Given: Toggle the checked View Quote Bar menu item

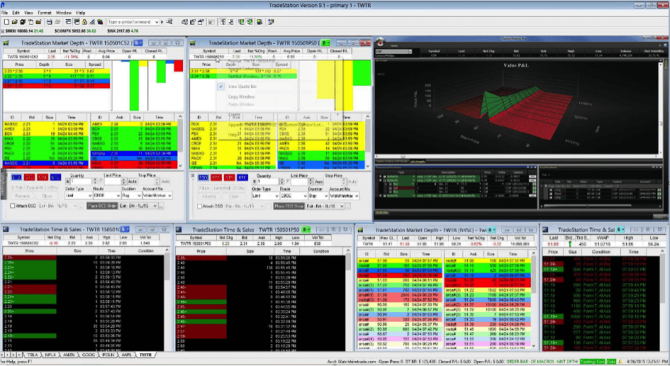Looking at the screenshot, I should point(242,86).
